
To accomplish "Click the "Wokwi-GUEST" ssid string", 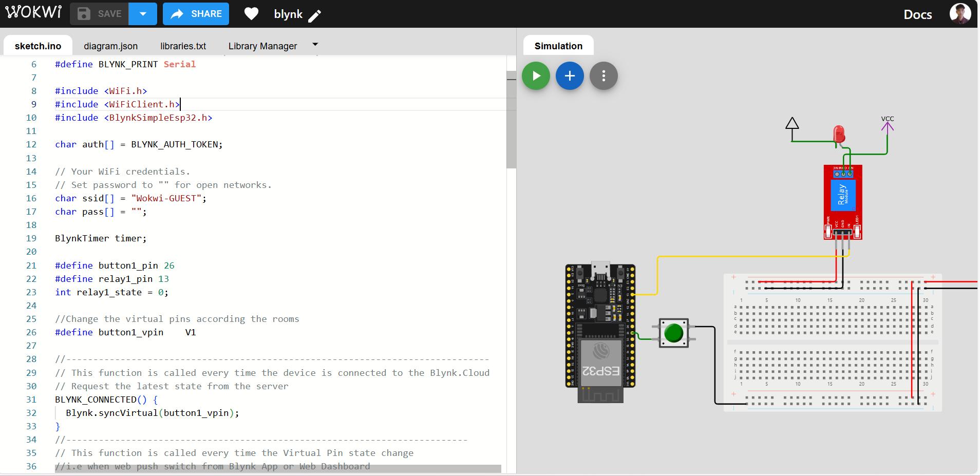I will [166, 198].
